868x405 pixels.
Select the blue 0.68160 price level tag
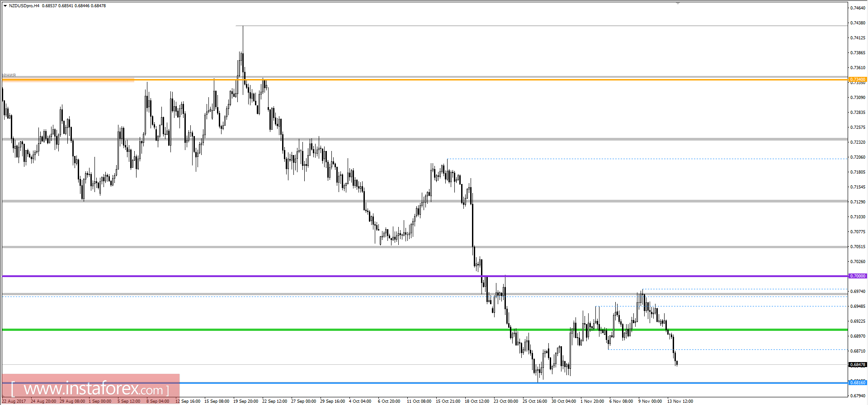pos(858,383)
